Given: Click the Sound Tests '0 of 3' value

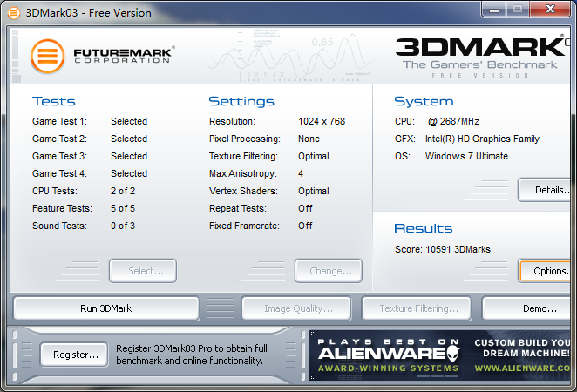Looking at the screenshot, I should (x=123, y=226).
